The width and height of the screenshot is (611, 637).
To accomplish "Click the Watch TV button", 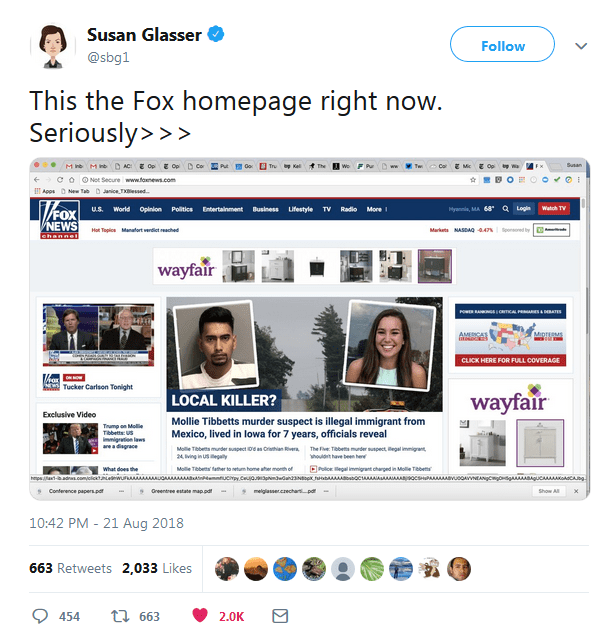I will click(x=553, y=208).
